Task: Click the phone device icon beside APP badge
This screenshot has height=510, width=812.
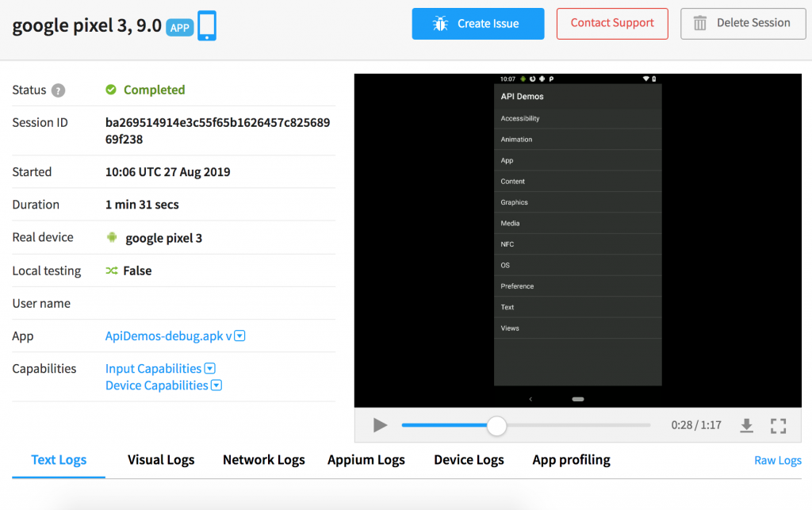Action: click(207, 25)
